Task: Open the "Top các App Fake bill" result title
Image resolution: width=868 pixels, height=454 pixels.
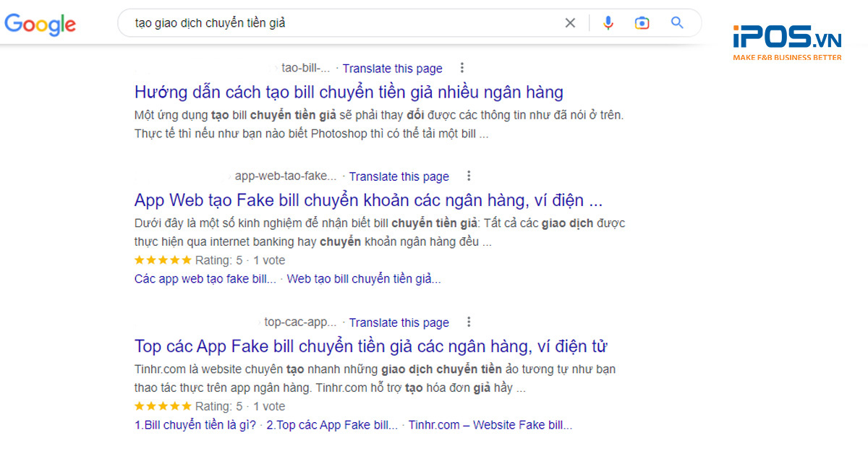Action: click(x=370, y=346)
